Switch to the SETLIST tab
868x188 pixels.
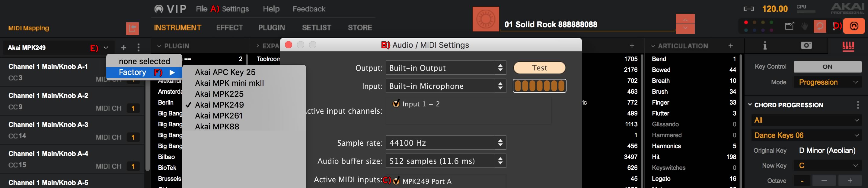316,28
